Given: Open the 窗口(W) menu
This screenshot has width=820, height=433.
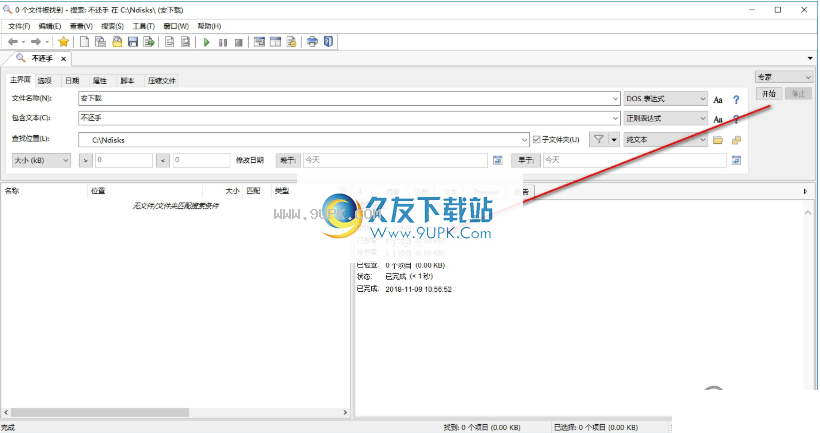Looking at the screenshot, I should [x=176, y=26].
